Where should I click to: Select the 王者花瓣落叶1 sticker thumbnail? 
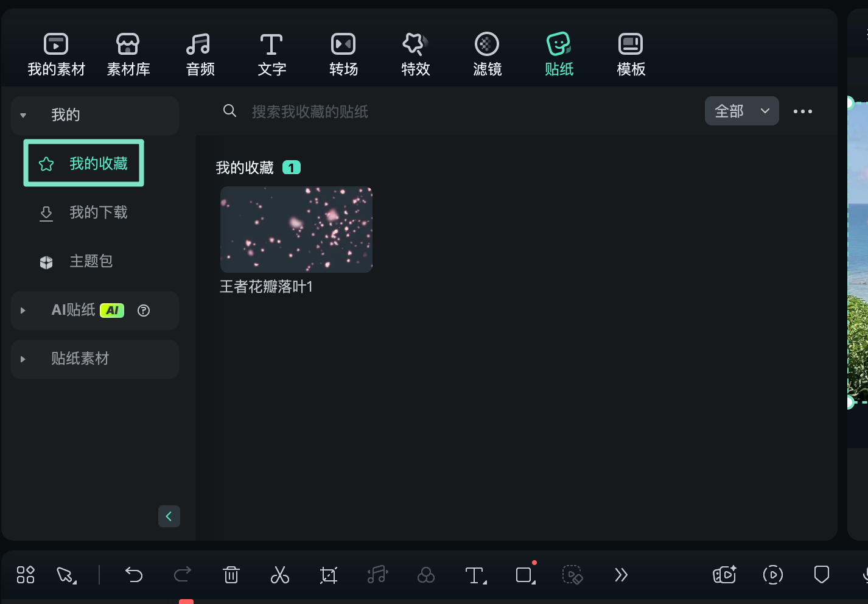[296, 229]
